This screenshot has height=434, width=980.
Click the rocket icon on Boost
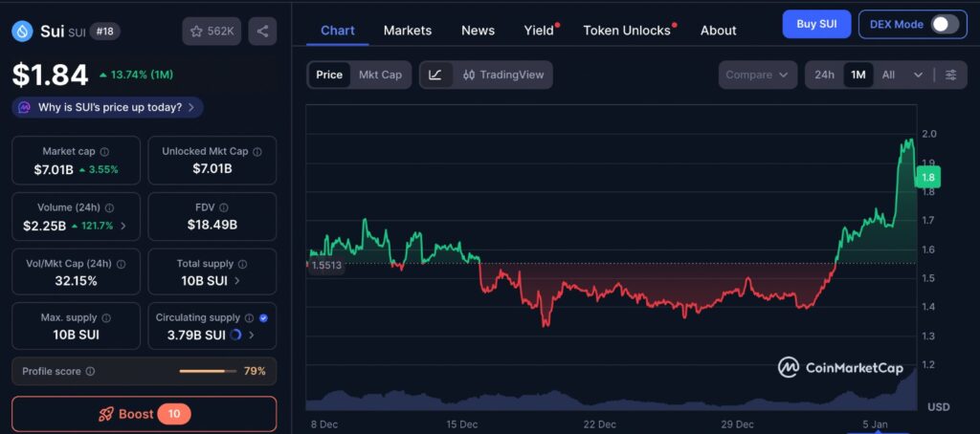[106, 414]
